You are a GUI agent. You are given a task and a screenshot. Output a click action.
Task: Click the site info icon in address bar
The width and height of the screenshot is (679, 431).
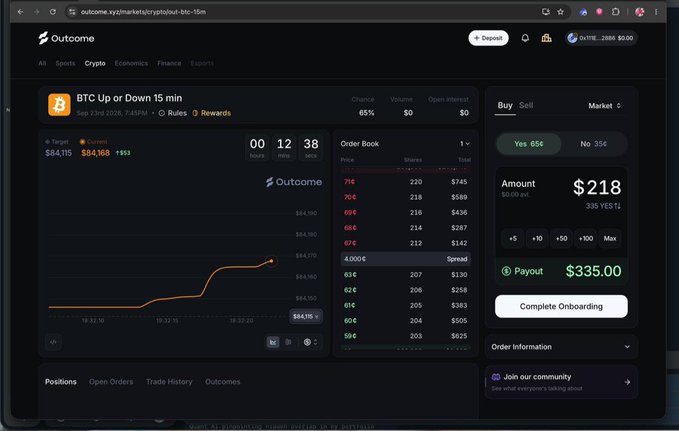[x=72, y=12]
